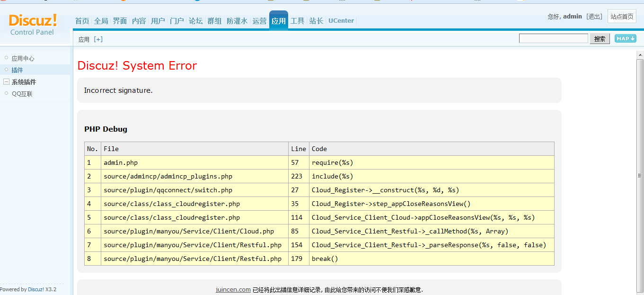
Task: Click the 'Incorrect signature.' error message
Action: click(118, 90)
